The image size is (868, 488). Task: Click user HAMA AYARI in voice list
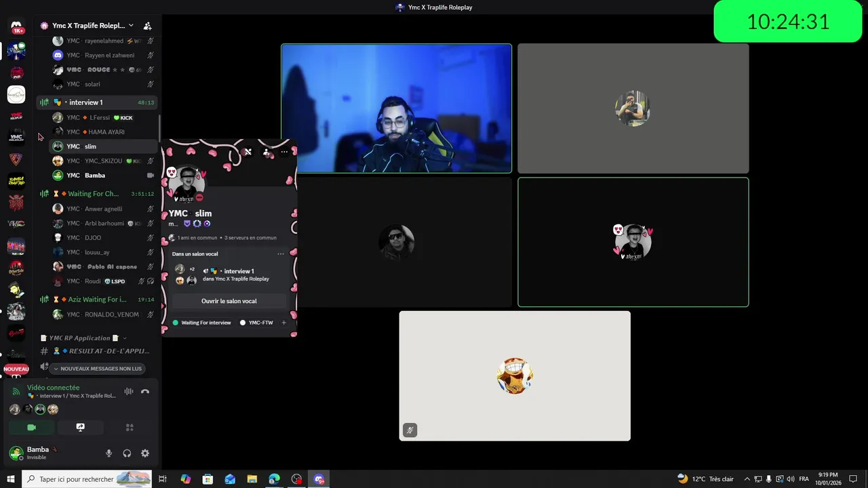(103, 132)
